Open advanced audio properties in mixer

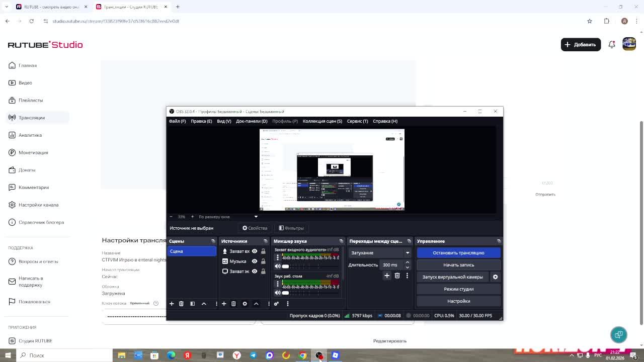(276, 304)
